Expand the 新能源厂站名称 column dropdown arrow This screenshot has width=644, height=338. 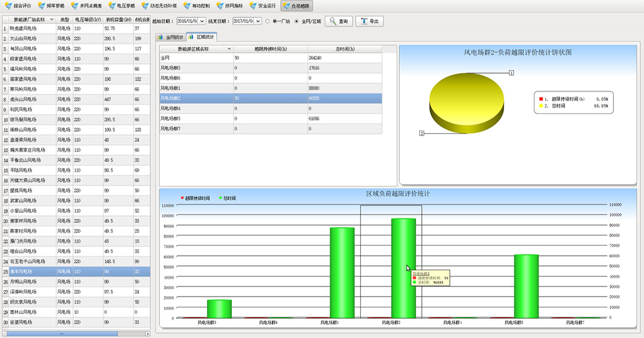52,19
